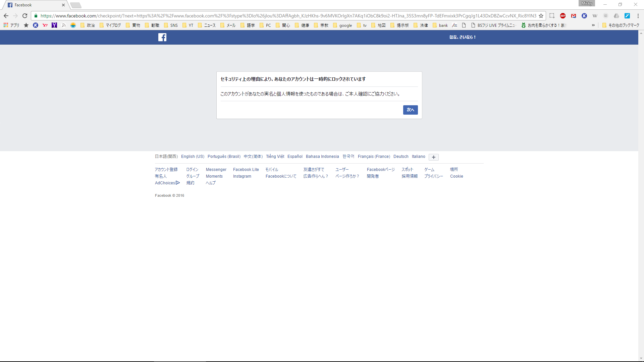The height and width of the screenshot is (362, 644).
Task: Expand the bank bookmarks folder
Action: pyautogui.click(x=440, y=25)
